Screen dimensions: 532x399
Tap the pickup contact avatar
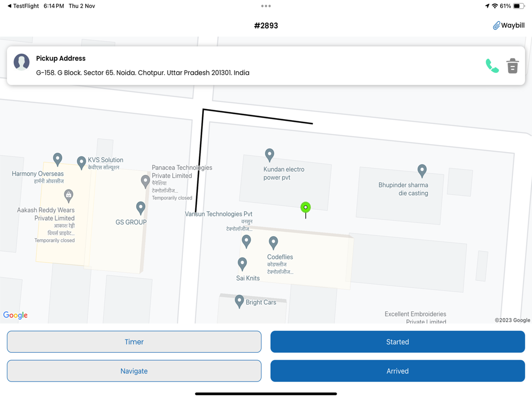pyautogui.click(x=21, y=62)
